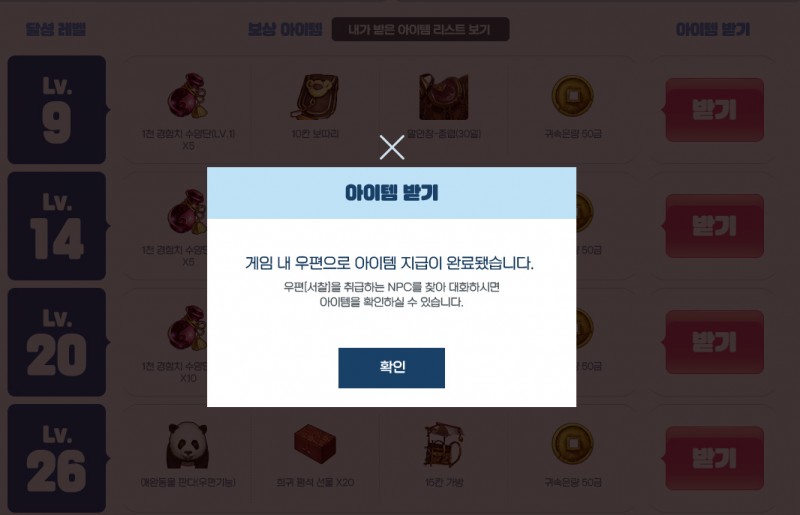This screenshot has height=515, width=800.
Task: Select the panda pet icon
Action: pos(188,445)
